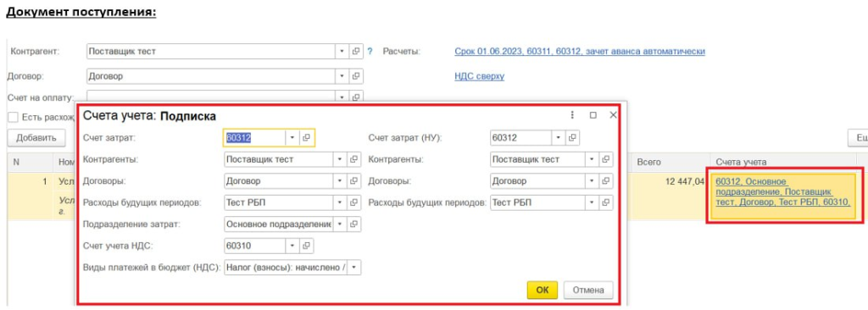Expand right Контрагенты dropdown in dialog
This screenshot has width=868, height=310.
point(593,159)
